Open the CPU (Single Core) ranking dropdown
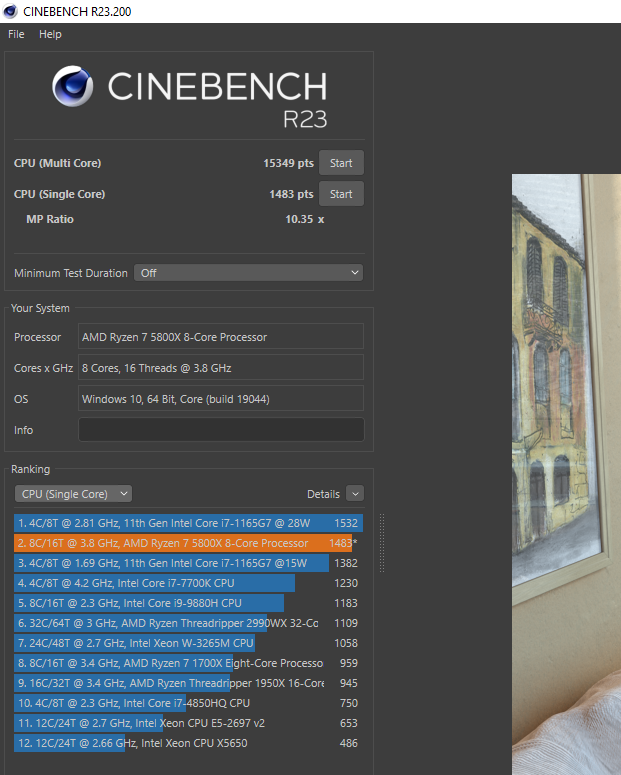621x775 pixels. pos(73,494)
